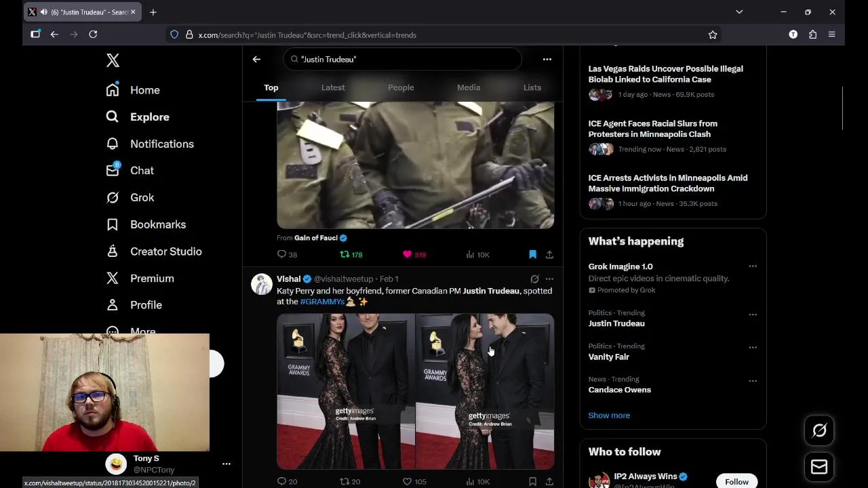Go to Home in sidebar
Screen dimensions: 868x488
click(x=134, y=90)
